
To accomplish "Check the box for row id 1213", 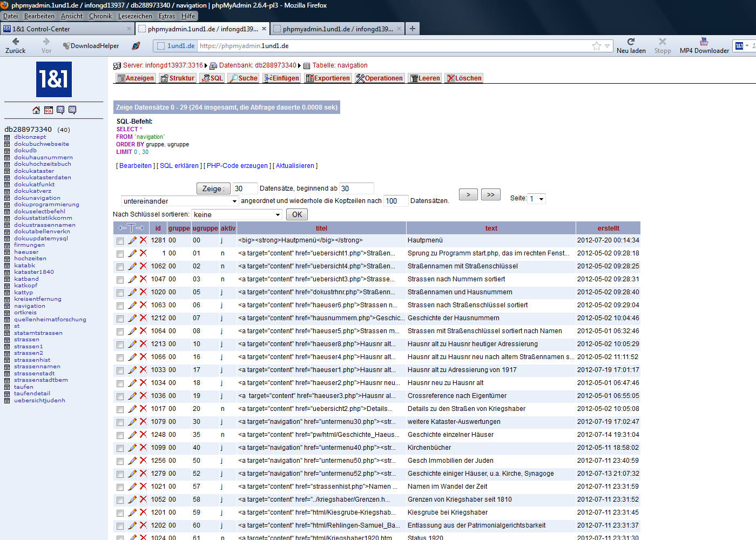I will [120, 345].
